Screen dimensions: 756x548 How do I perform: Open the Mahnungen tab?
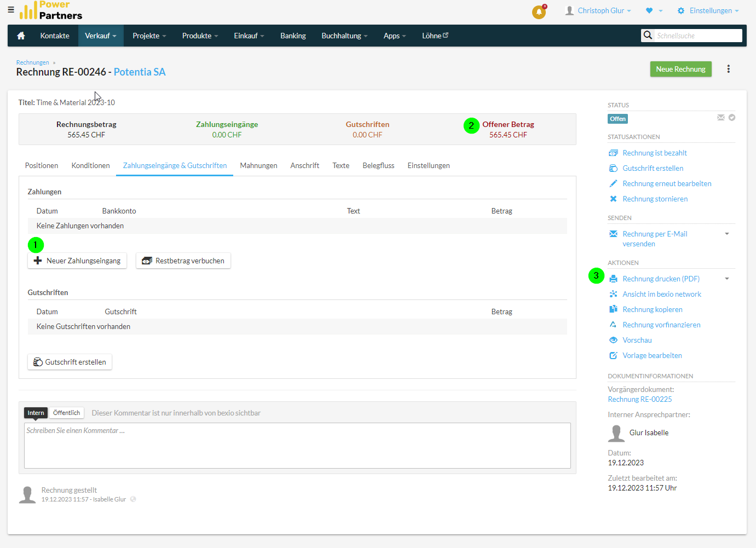[259, 165]
